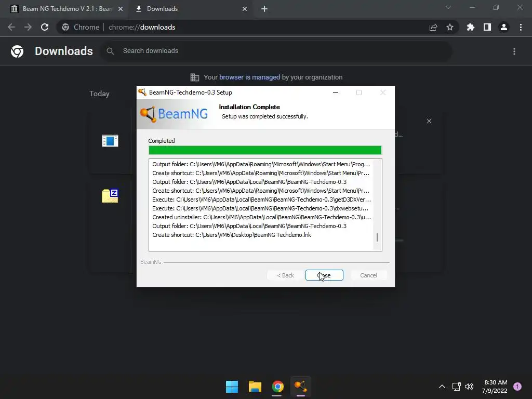Open the Chrome extensions puzzle icon
The height and width of the screenshot is (399, 532).
coord(471,27)
